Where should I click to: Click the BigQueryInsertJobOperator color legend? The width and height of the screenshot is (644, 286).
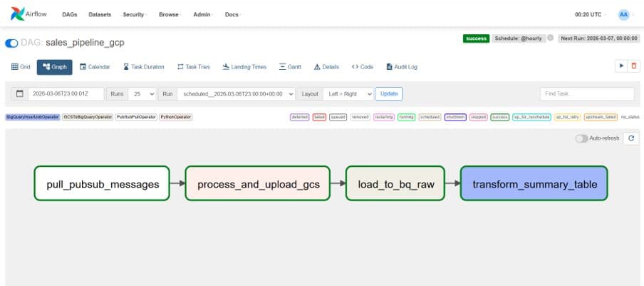click(33, 117)
